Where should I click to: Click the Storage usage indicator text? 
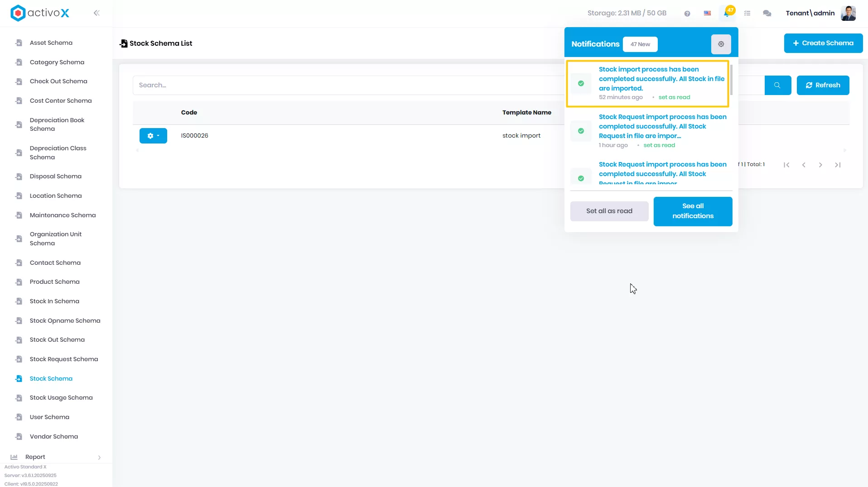tap(627, 13)
